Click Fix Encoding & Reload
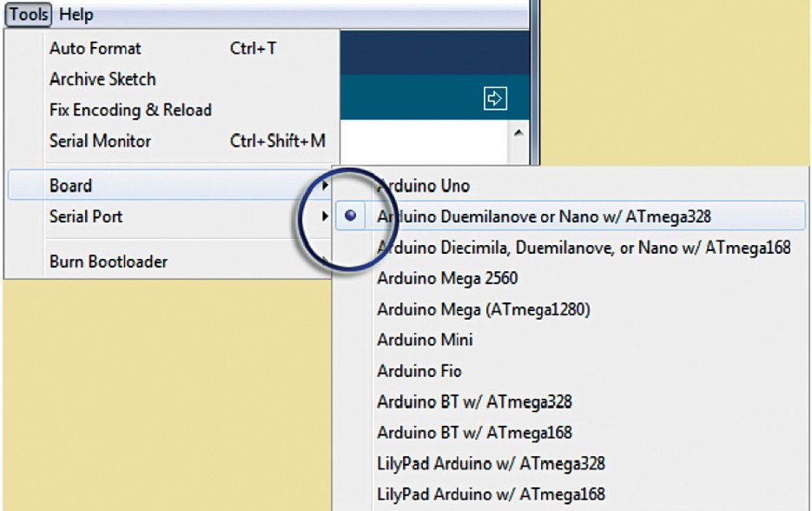 point(130,110)
